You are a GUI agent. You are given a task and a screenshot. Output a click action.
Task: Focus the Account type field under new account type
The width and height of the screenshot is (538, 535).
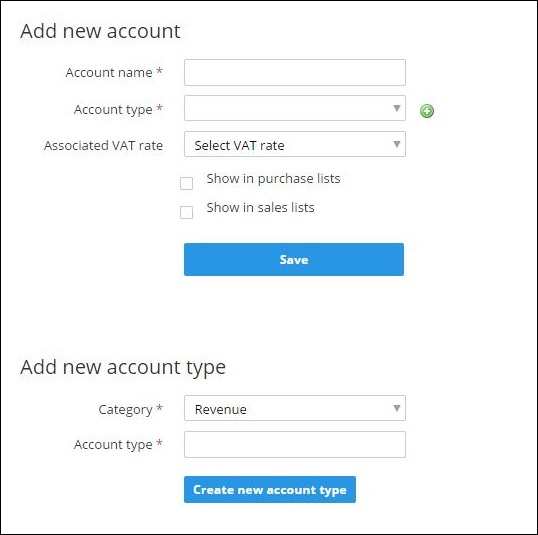[295, 444]
